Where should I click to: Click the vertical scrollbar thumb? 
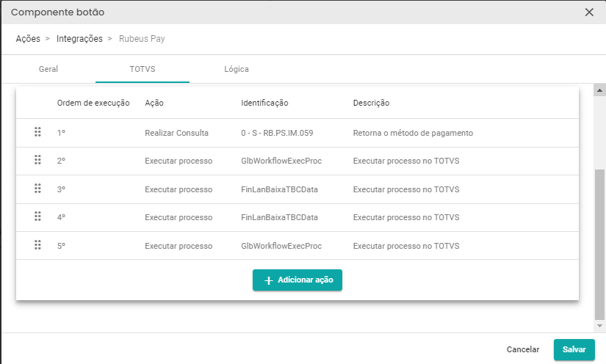point(599,244)
